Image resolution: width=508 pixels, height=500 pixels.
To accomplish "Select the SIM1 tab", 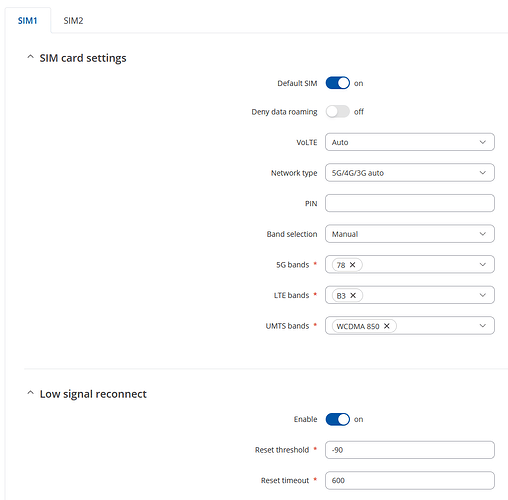I will click(x=27, y=21).
